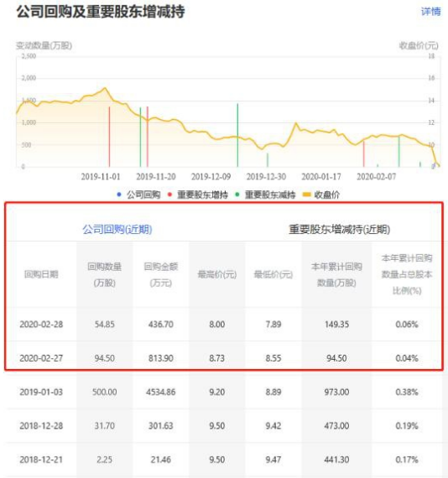
Task: Click the 813.90 repurchase amount cell
Action: [161, 358]
